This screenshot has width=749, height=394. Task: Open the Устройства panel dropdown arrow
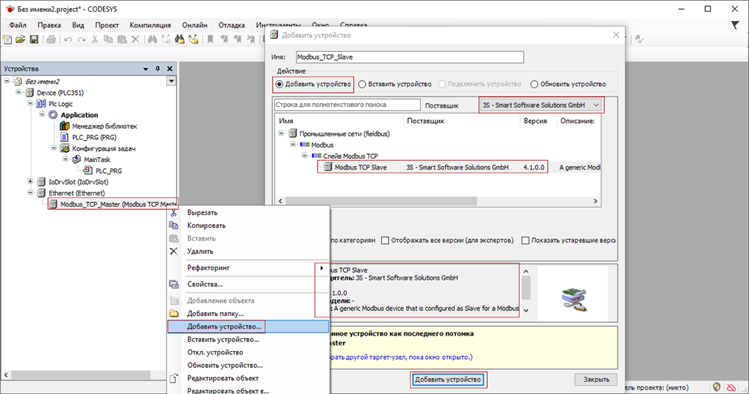coord(146,69)
